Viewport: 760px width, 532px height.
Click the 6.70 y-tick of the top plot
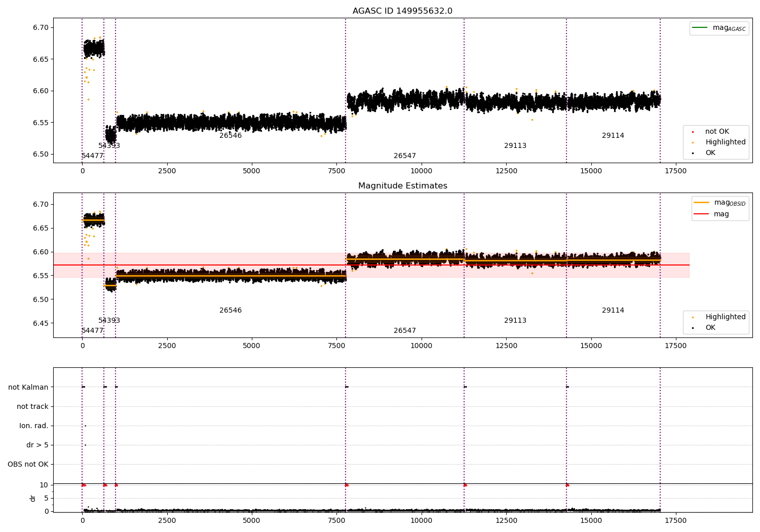(x=41, y=28)
